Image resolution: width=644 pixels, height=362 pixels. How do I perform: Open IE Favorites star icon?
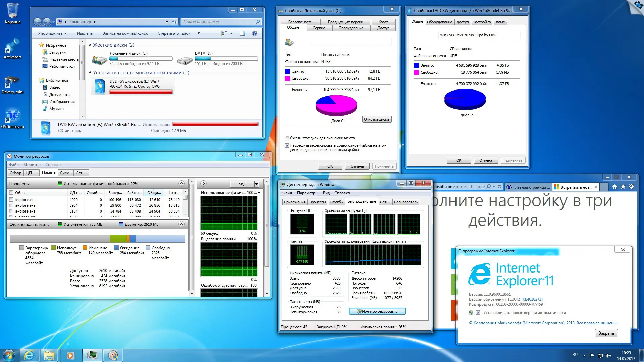[623, 187]
